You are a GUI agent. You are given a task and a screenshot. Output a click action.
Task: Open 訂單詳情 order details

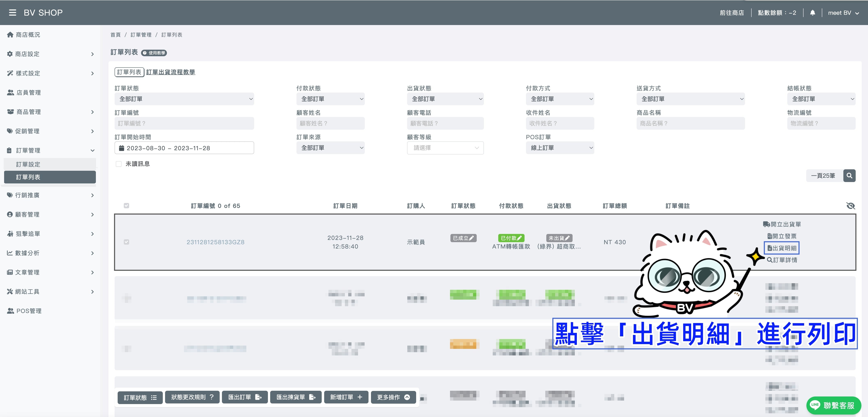tap(782, 260)
